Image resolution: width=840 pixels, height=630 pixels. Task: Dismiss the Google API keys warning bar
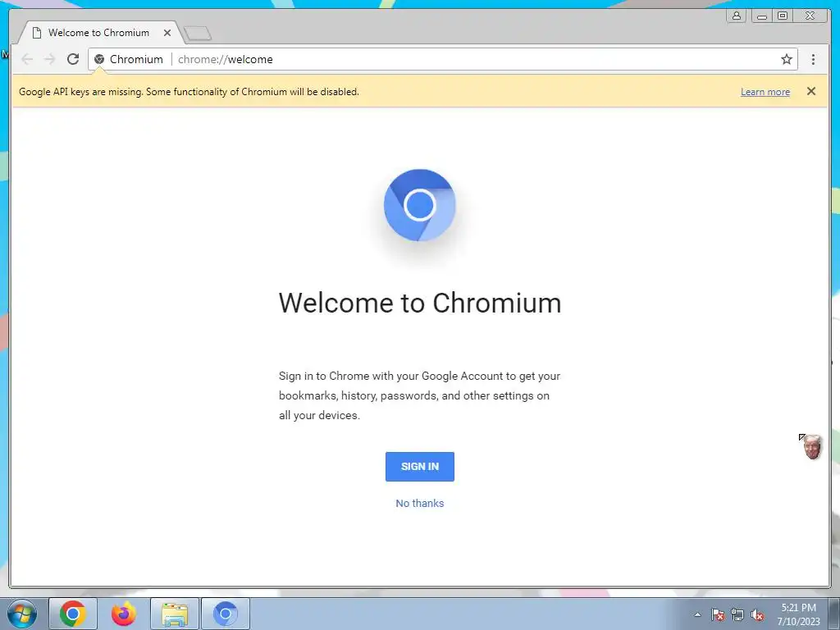[811, 91]
